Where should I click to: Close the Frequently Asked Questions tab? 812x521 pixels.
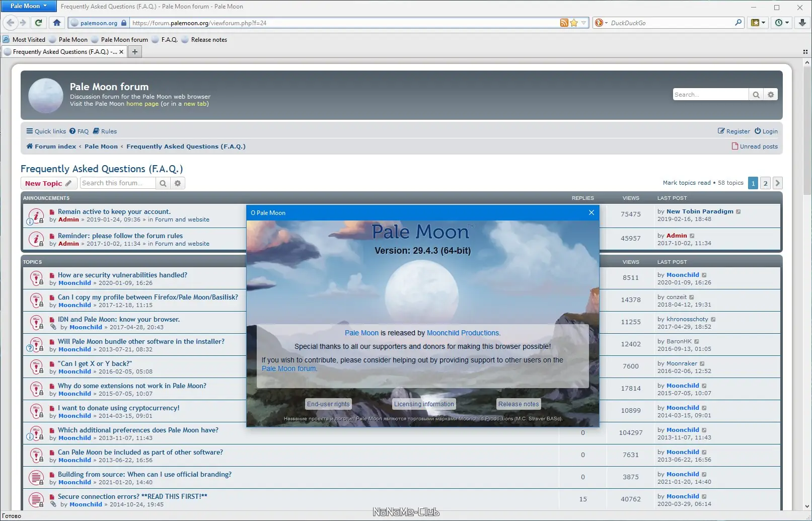(121, 52)
